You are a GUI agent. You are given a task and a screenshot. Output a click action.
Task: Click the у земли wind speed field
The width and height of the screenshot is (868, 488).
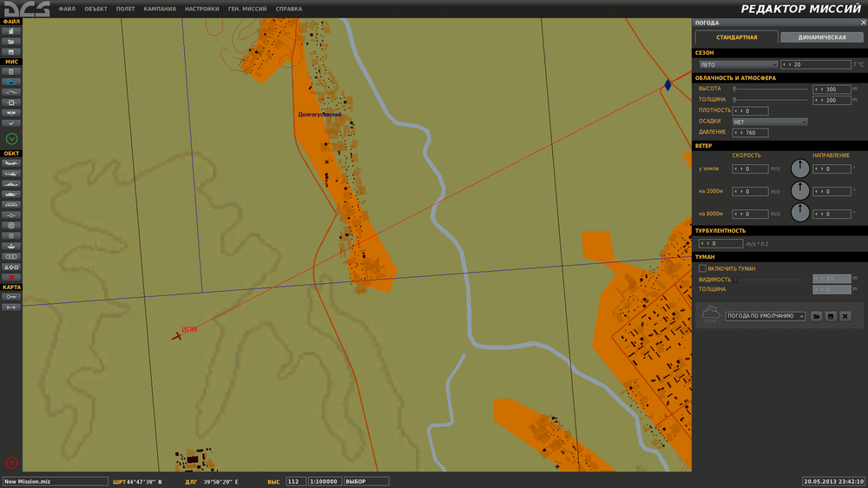(x=750, y=169)
